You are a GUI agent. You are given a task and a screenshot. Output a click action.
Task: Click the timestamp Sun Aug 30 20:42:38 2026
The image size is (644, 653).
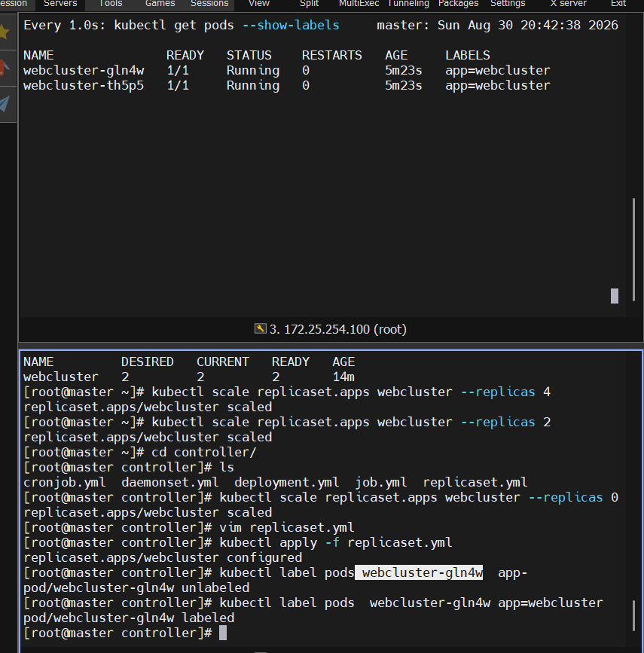point(528,25)
